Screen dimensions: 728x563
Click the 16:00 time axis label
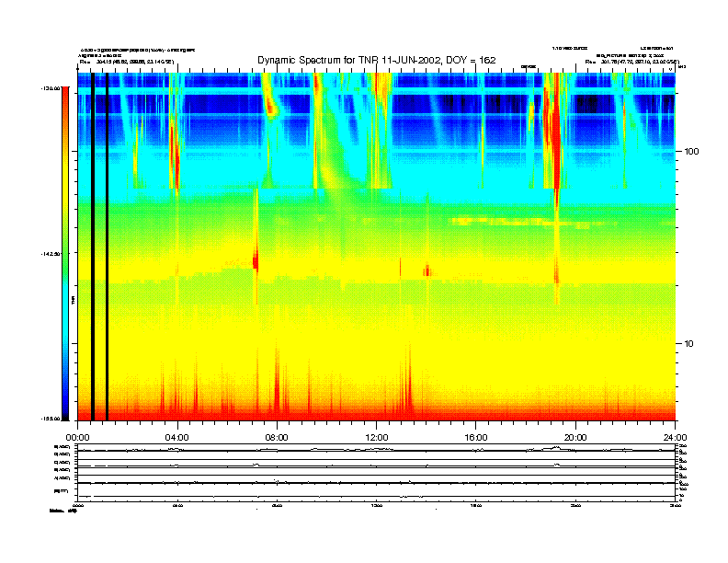(476, 438)
